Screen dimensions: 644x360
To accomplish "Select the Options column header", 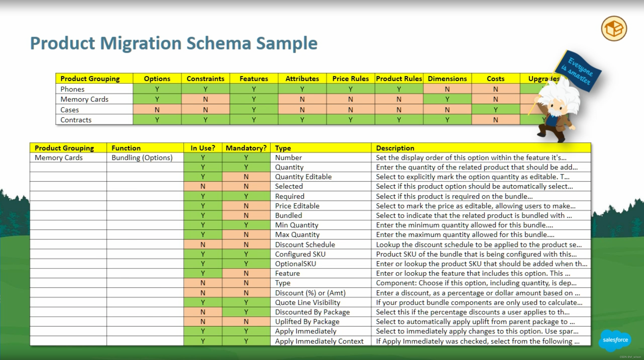I will point(157,79).
